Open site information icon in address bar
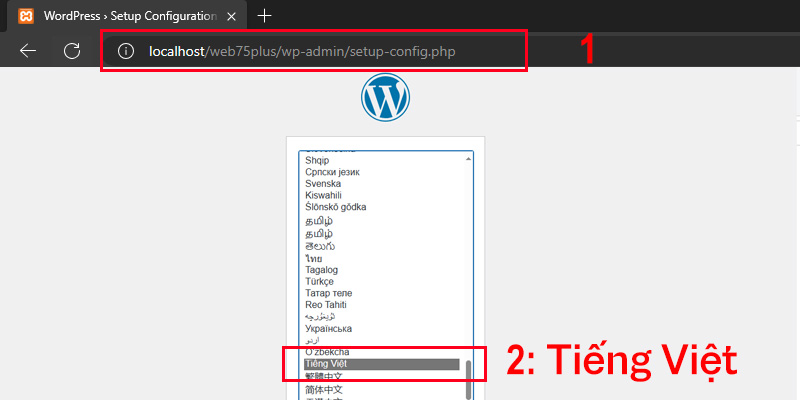This screenshot has width=800, height=400. (126, 51)
